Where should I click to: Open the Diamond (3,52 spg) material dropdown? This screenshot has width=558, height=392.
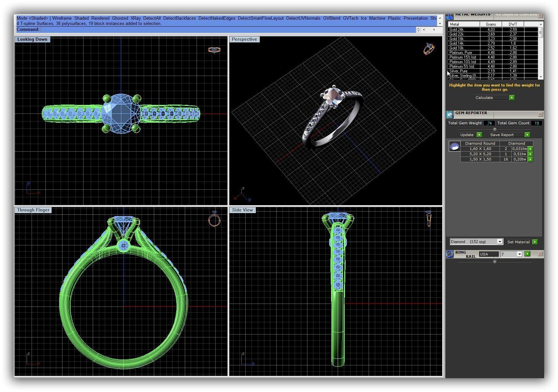coord(500,242)
